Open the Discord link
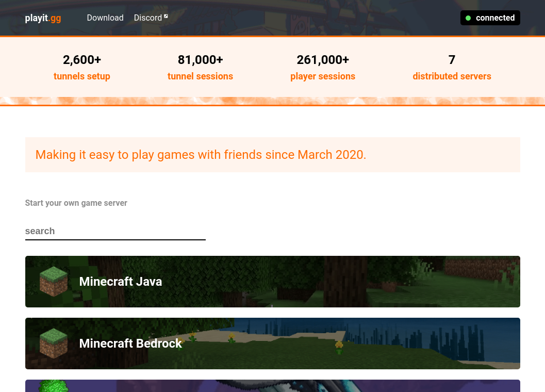Image resolution: width=545 pixels, height=392 pixels. point(151,18)
